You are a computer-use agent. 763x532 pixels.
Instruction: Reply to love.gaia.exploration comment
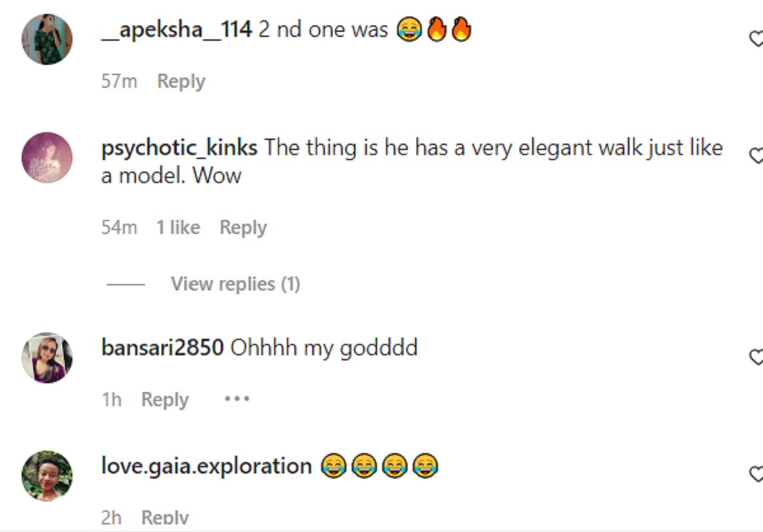[165, 518]
